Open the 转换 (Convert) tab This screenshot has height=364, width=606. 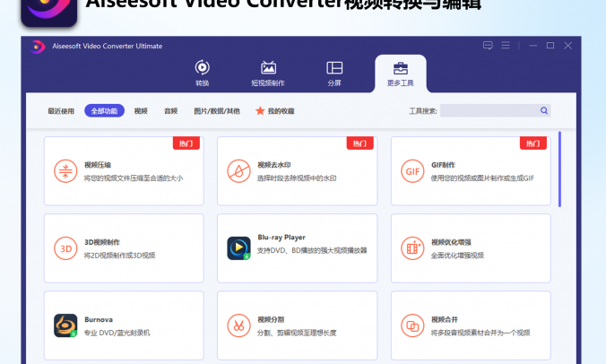202,73
